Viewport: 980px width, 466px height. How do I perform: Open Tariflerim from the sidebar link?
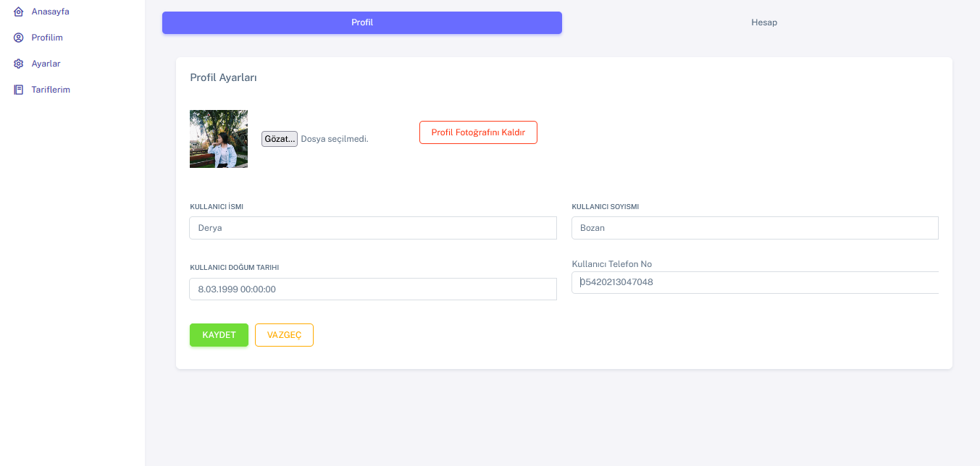(50, 89)
